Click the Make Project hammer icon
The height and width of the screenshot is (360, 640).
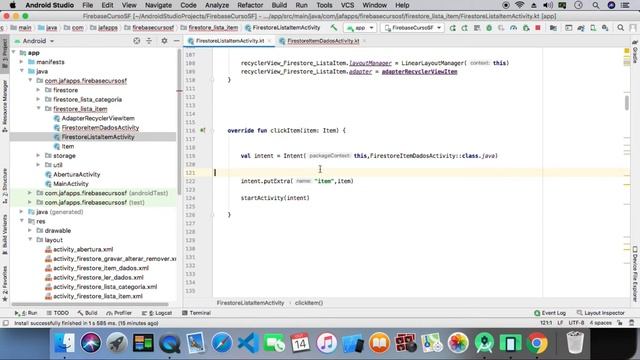pyautogui.click(x=334, y=28)
